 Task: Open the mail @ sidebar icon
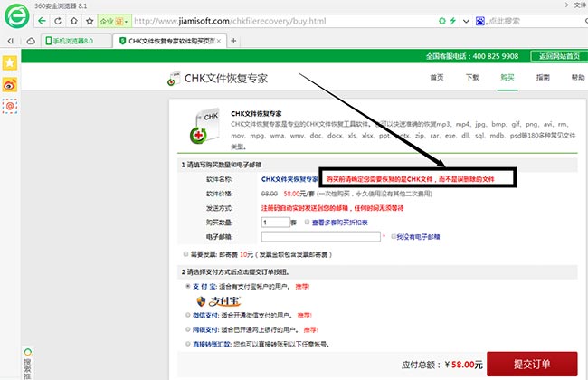click(x=10, y=106)
